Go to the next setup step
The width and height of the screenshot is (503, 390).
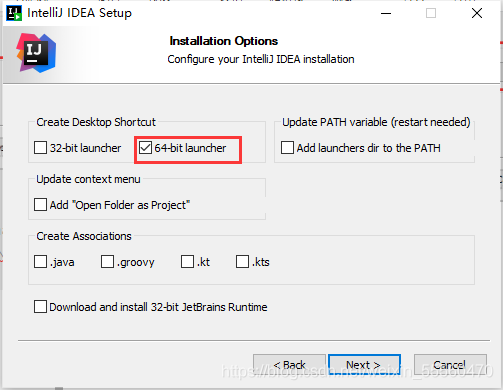364,365
